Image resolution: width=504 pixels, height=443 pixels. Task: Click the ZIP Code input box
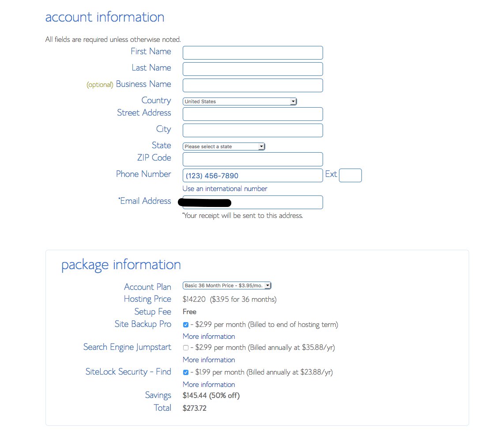click(252, 159)
